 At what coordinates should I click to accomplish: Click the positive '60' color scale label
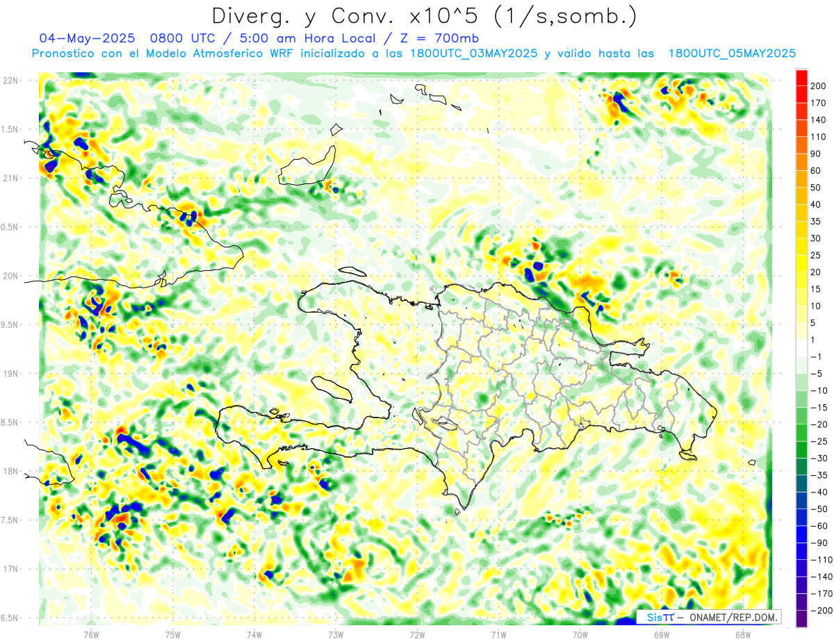[816, 171]
